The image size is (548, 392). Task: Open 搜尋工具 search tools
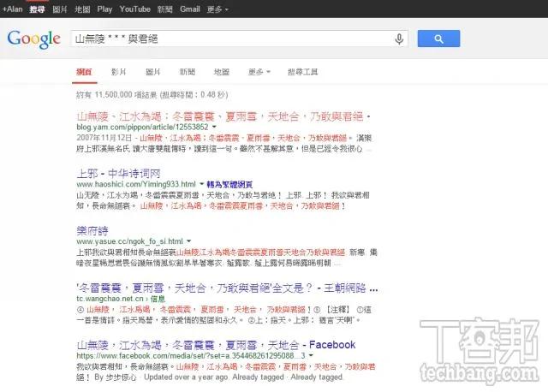[302, 72]
